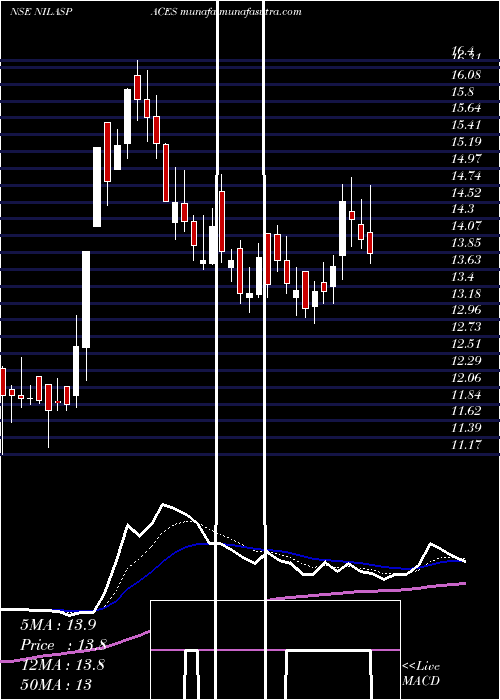Click the 13.63 price axis label

click(x=466, y=260)
